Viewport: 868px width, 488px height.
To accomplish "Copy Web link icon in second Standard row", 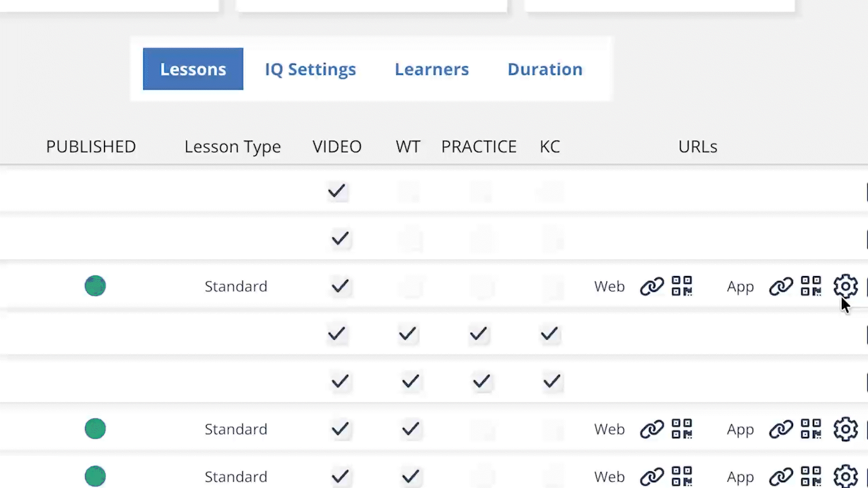I will click(x=651, y=429).
